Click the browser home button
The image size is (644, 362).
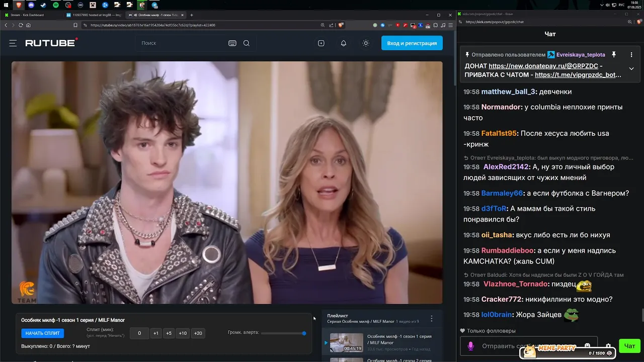pos(28,25)
